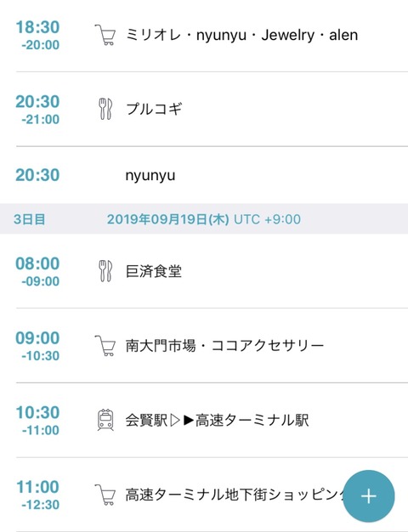Viewport: 408px width, 532px height.
Task: Tap the fork and knife icon beside プルコギ
Action: click(105, 109)
